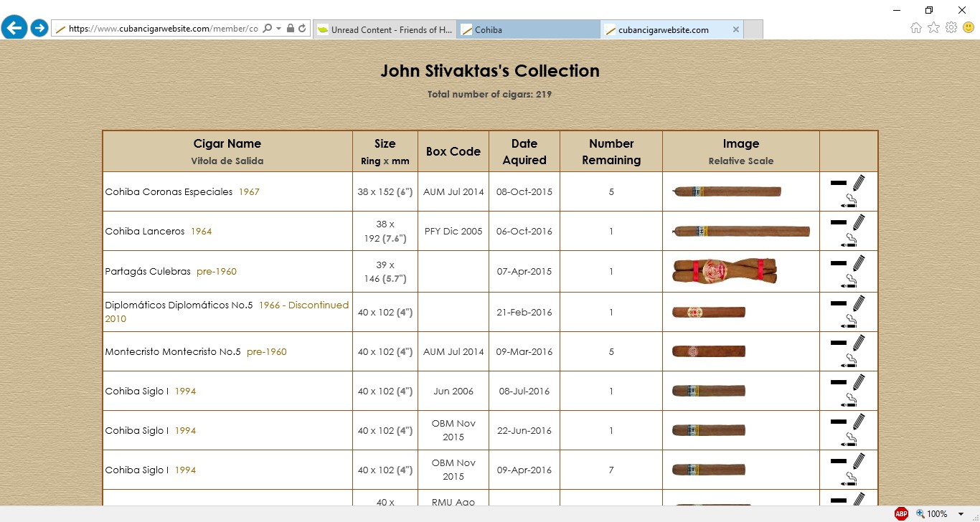
Task: Click box code Jun 2006 cell
Action: point(453,391)
